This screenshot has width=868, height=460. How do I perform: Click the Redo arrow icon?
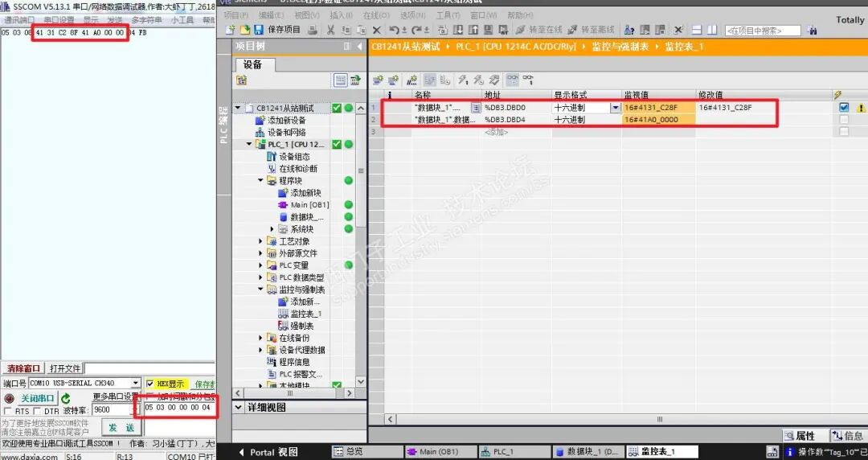417,30
